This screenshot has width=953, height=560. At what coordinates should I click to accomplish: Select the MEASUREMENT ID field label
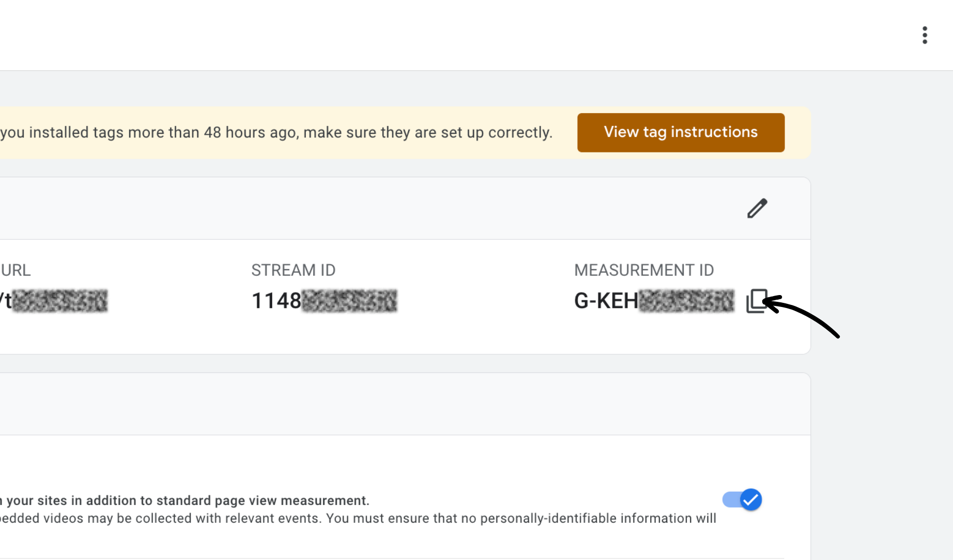point(643,270)
